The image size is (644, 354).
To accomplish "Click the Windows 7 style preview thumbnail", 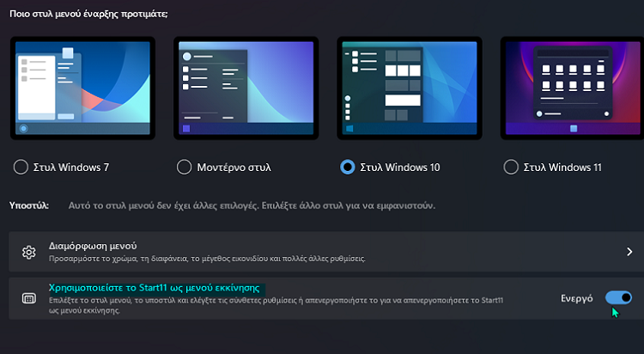I will [x=82, y=88].
